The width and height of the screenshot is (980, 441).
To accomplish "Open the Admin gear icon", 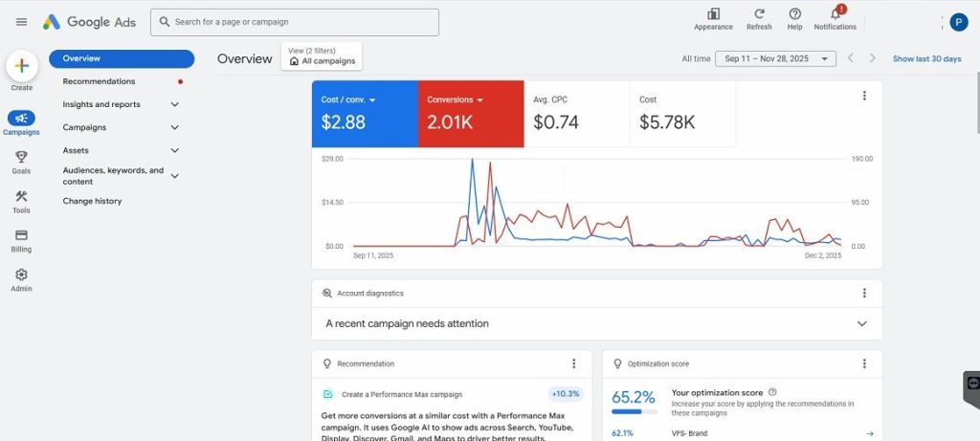I will coord(21,275).
